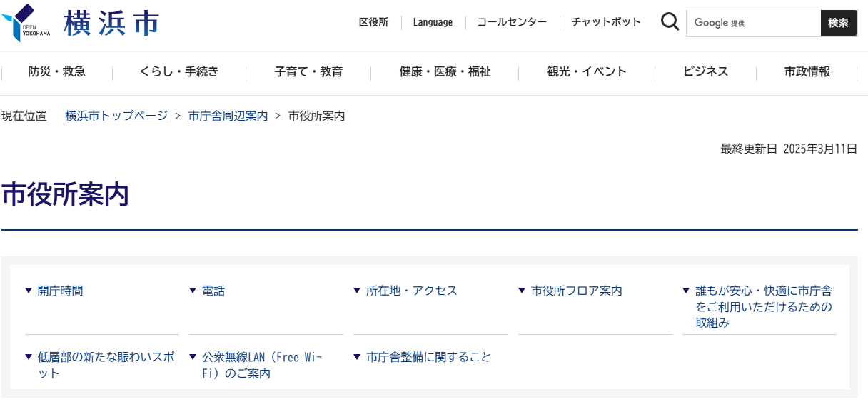868x412 pixels.
Task: Jump to 公衆無線LAN Free Wi-Fi section
Action: point(262,365)
